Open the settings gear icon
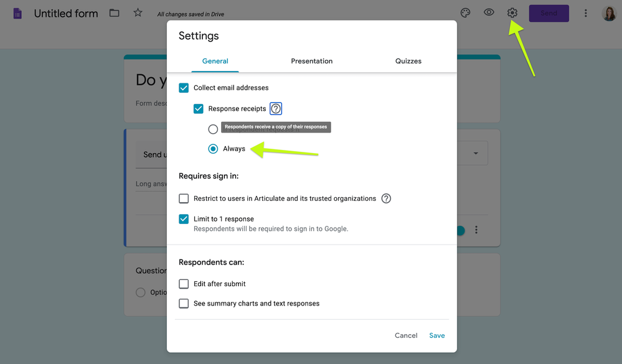This screenshot has height=364, width=622. pyautogui.click(x=512, y=13)
